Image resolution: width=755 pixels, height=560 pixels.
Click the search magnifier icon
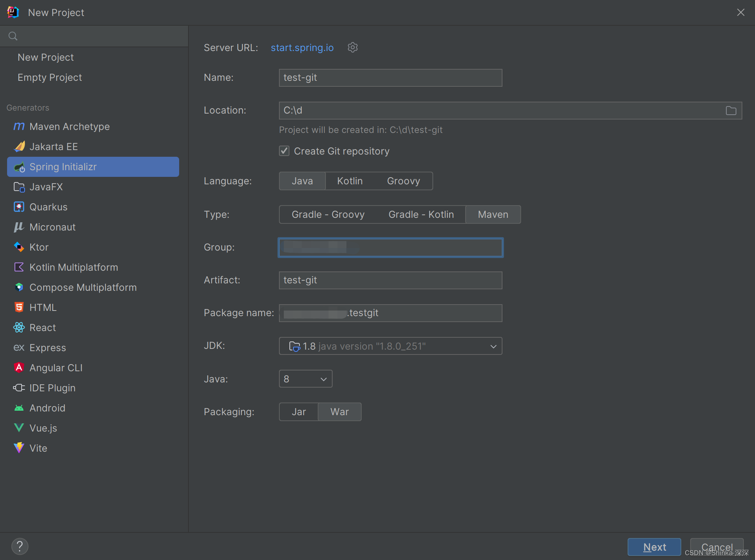[x=13, y=36]
